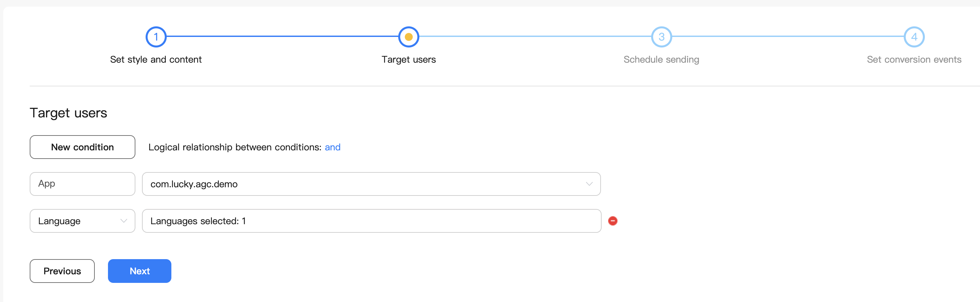Select the 'Schedule sending' step label

pos(661,60)
